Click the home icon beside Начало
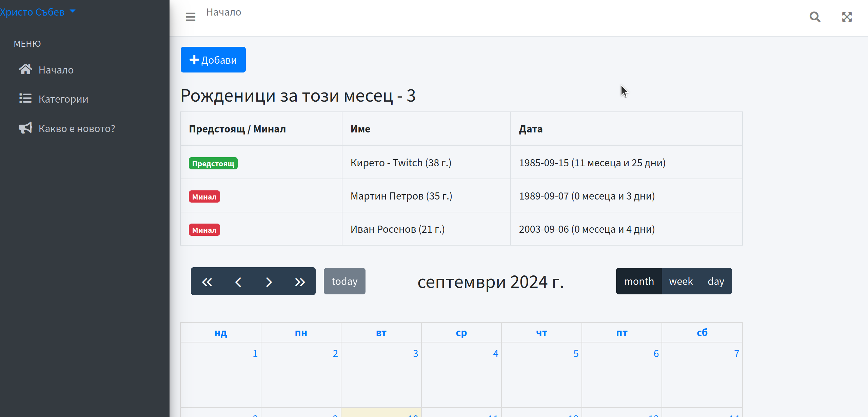Screen dimensions: 868x417 25,69
